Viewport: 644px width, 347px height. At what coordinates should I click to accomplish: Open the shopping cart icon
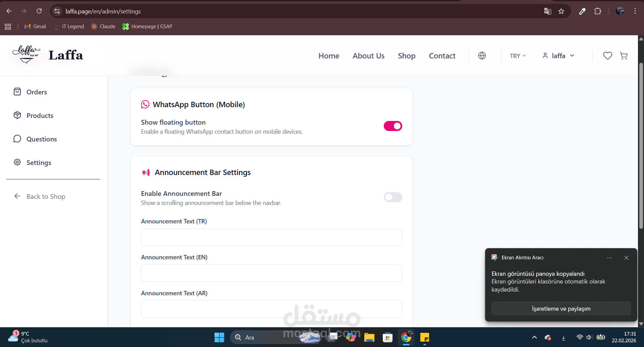click(x=624, y=56)
